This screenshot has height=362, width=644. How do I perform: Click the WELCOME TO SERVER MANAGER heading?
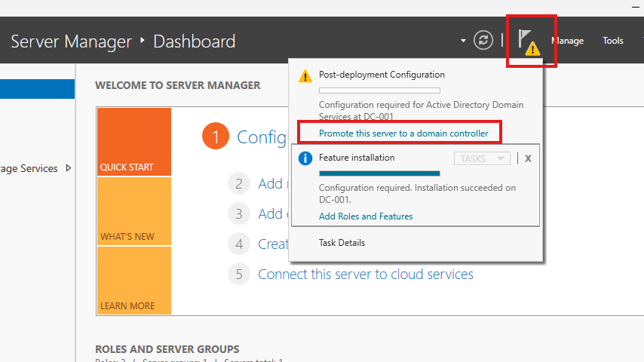tap(178, 85)
